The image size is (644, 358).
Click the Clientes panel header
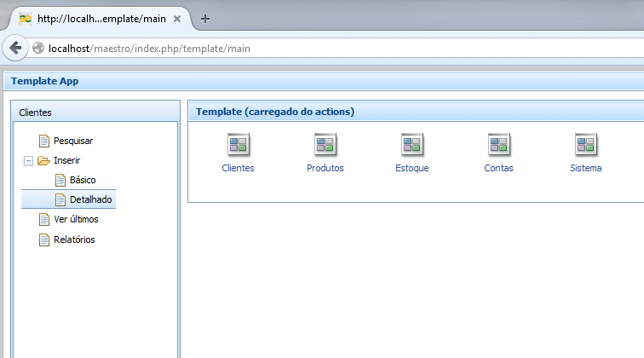click(x=95, y=113)
